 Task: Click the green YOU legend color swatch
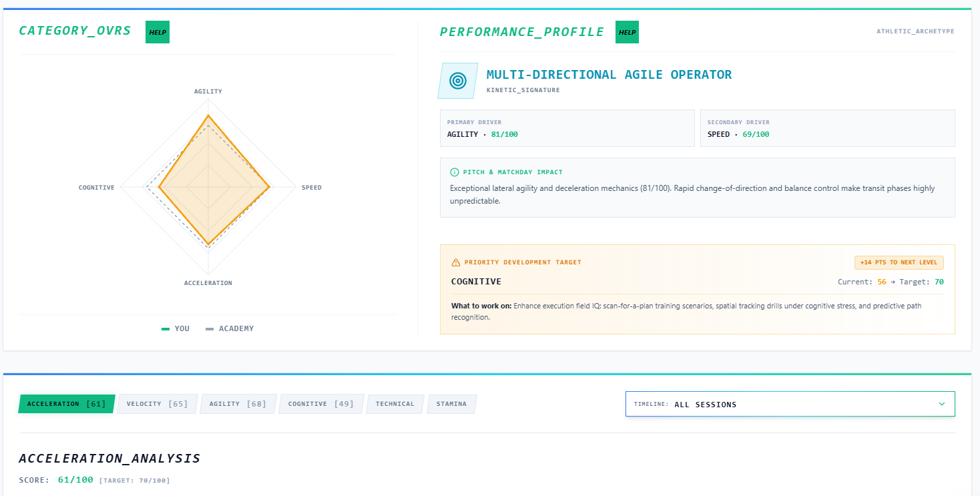[166, 329]
